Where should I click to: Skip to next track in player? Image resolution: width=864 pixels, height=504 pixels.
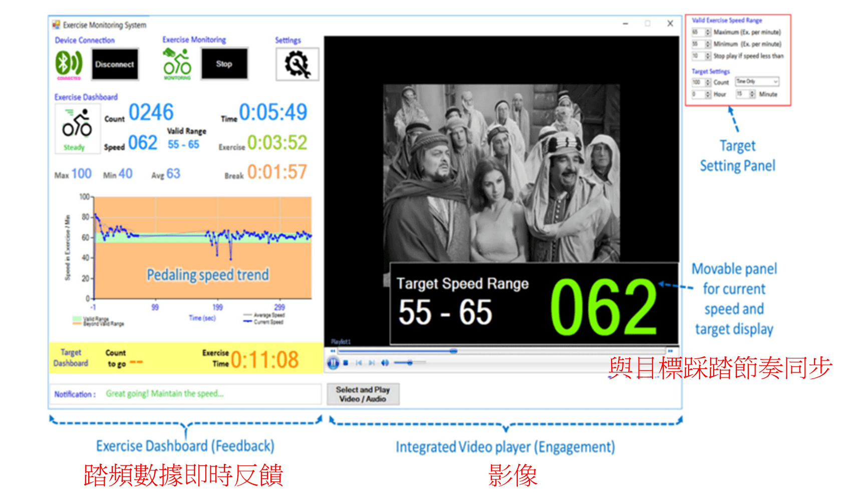point(372,363)
